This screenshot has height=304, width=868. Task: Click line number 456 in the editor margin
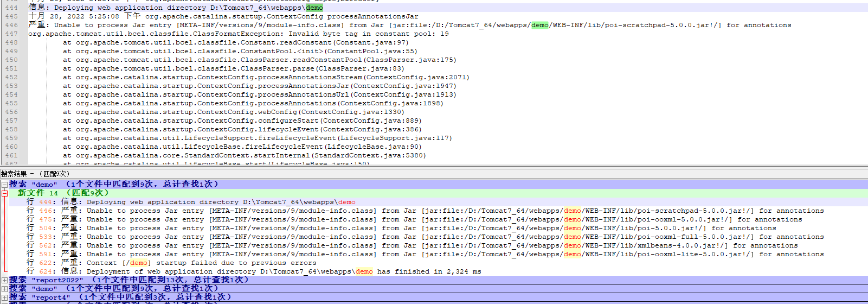point(11,112)
